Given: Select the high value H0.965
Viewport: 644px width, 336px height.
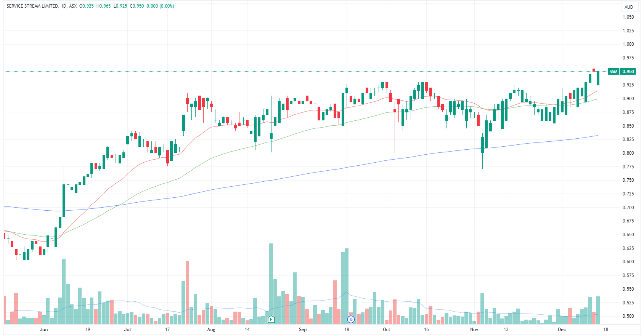Looking at the screenshot, I should click(x=103, y=6).
